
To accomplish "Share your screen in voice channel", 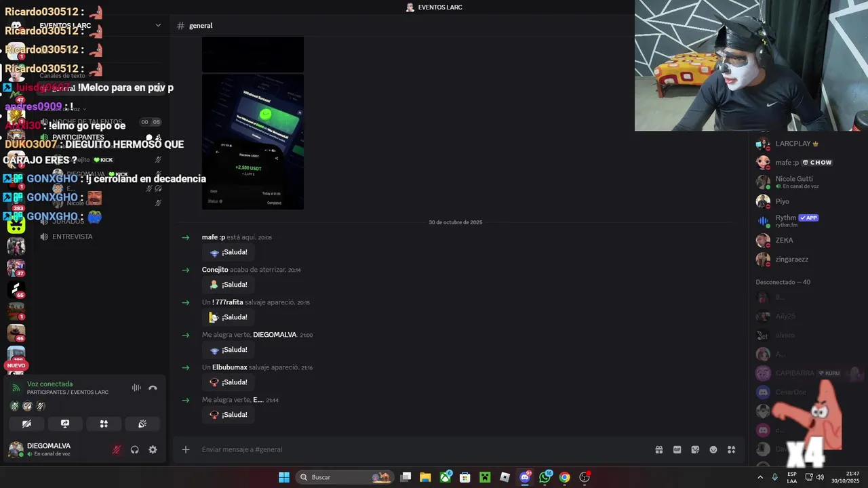I will pos(65,424).
